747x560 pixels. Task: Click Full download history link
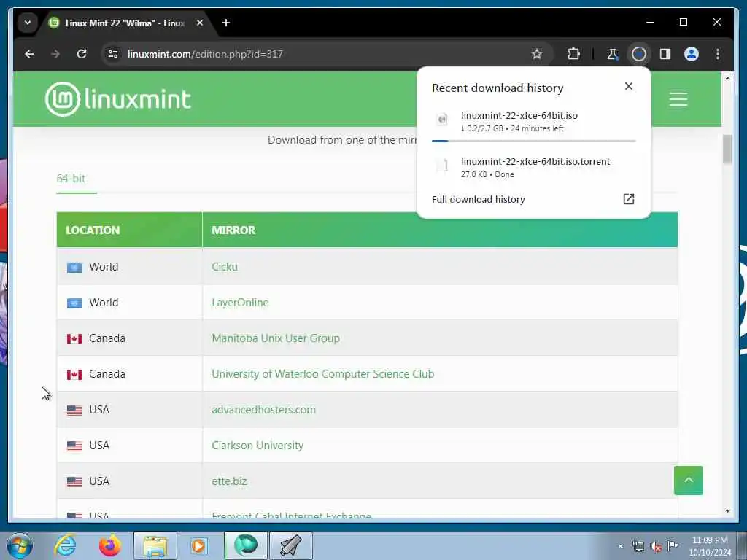(479, 199)
